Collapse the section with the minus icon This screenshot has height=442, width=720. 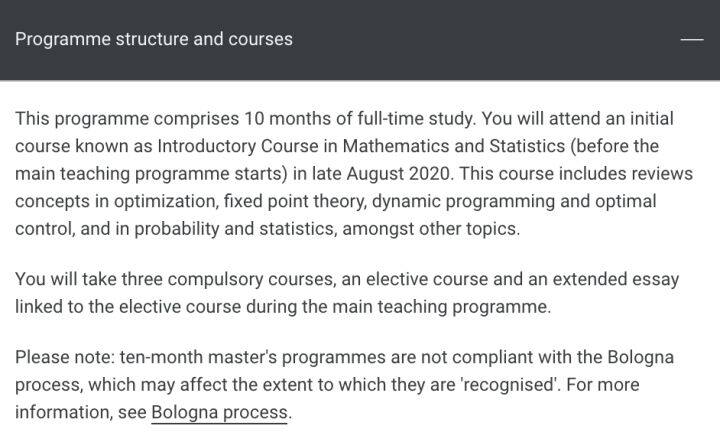[692, 39]
